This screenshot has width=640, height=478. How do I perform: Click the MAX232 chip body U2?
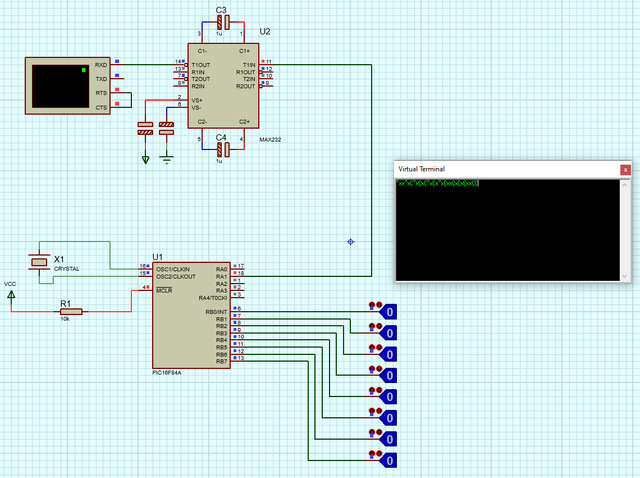tap(223, 86)
